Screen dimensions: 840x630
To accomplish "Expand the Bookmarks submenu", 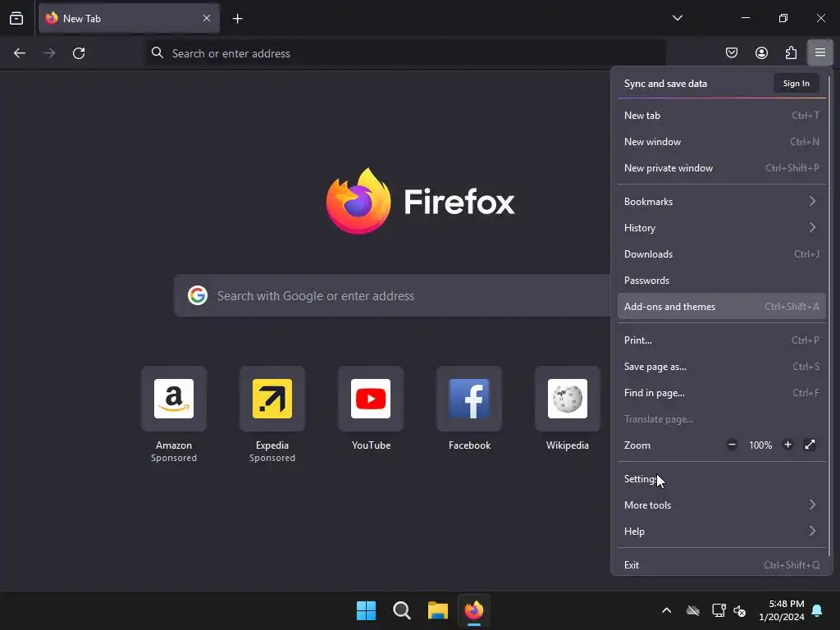I will click(722, 202).
